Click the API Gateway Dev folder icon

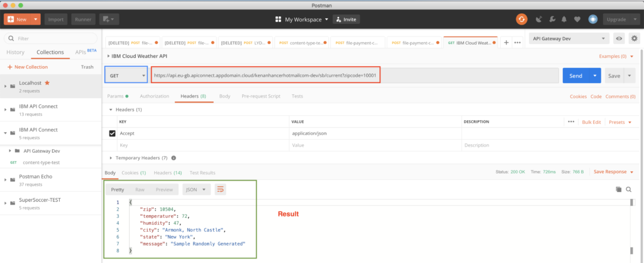pos(17,151)
